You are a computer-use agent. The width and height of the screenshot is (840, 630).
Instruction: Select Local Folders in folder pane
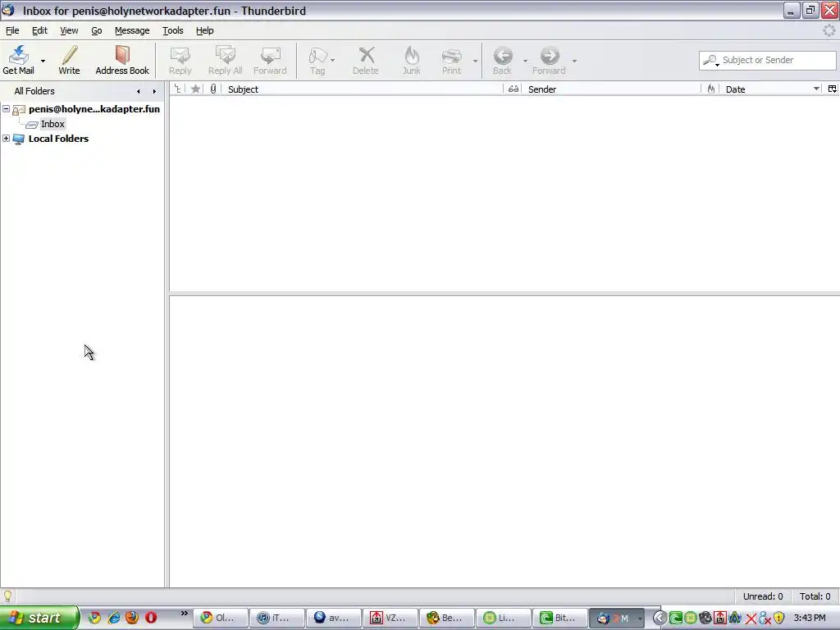(58, 138)
